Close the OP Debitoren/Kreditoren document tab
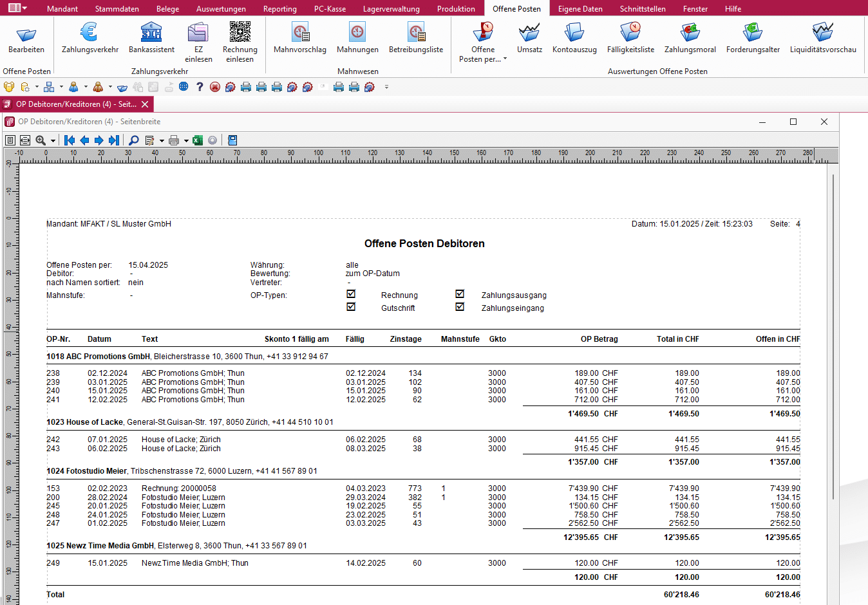868x605 pixels. click(145, 104)
